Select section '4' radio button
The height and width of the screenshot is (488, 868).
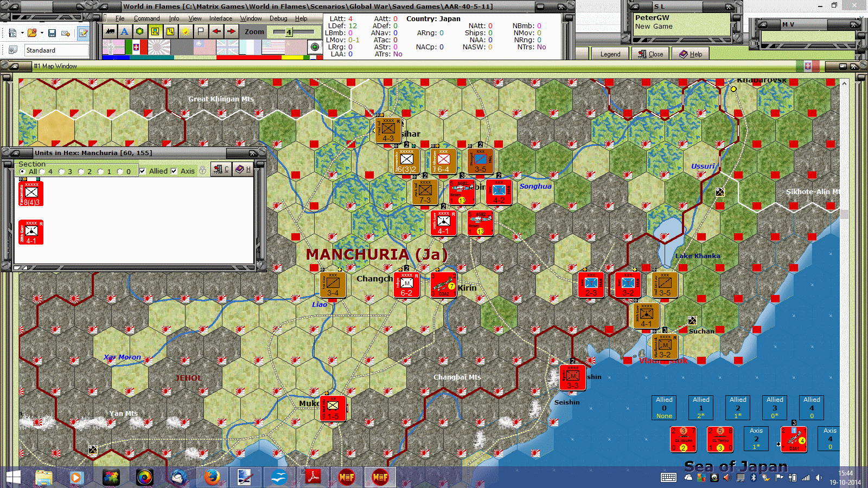tap(42, 171)
